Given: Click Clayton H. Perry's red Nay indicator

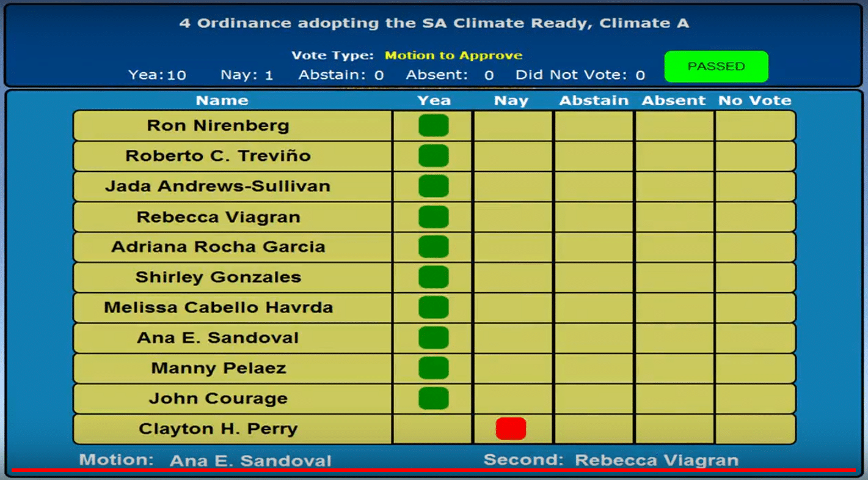Looking at the screenshot, I should point(511,429).
